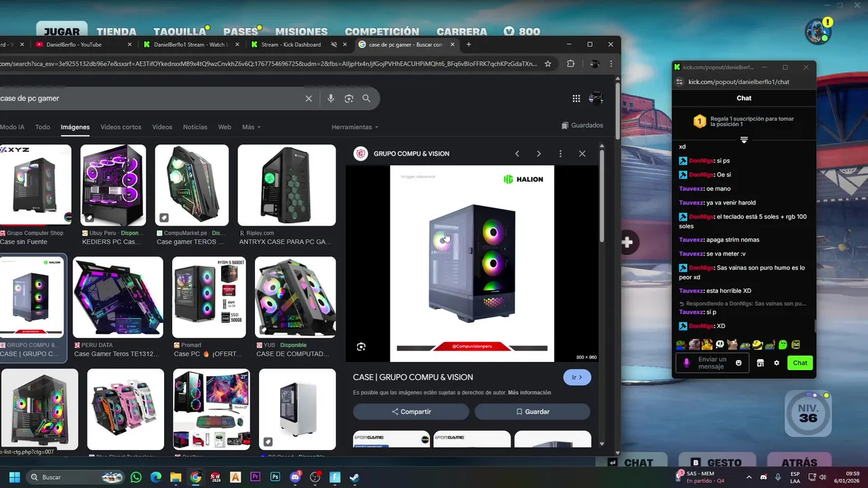Click the Guardar button under preview

point(532,411)
